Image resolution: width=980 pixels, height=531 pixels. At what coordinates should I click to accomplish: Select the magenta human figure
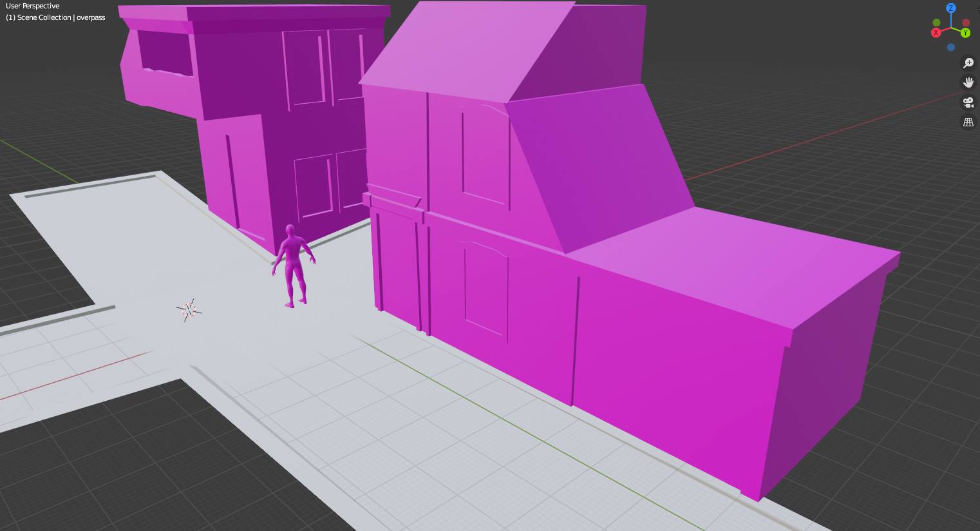point(294,264)
